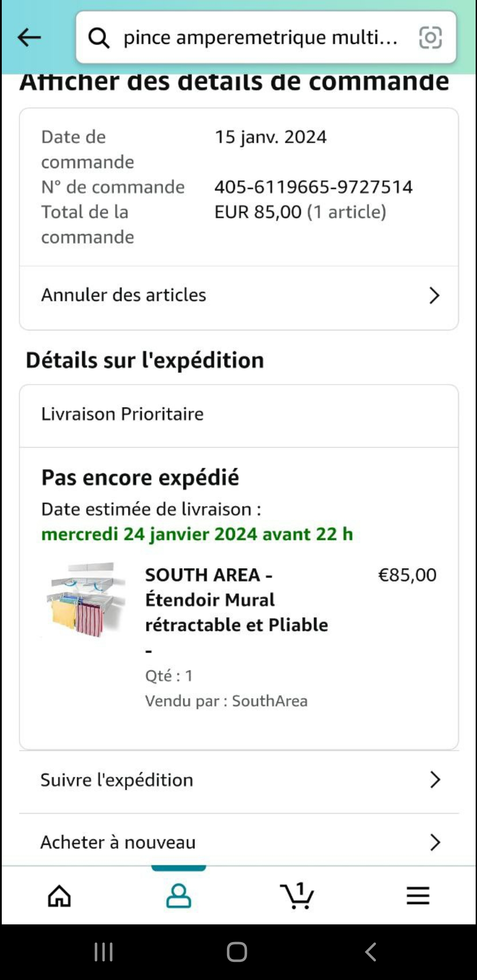
Task: Open the shopping cart icon
Action: [x=297, y=896]
